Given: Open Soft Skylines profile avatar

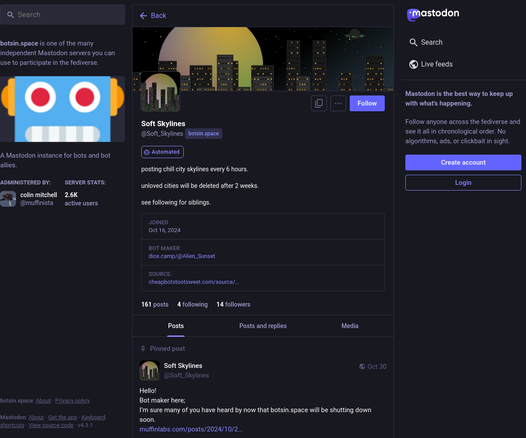Looking at the screenshot, I should click(x=160, y=92).
